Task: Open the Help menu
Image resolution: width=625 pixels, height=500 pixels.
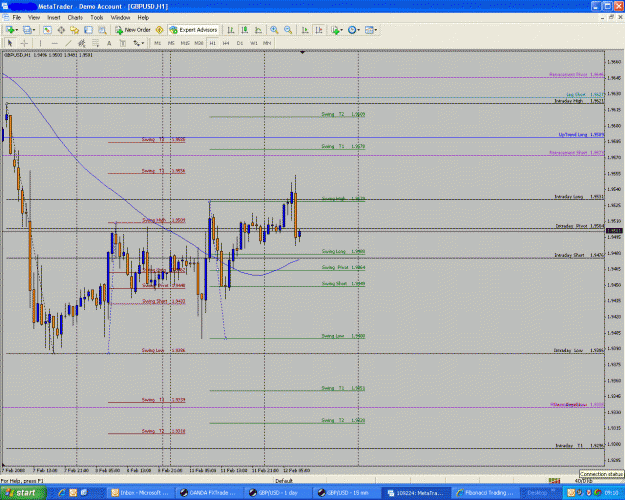Action: point(143,18)
